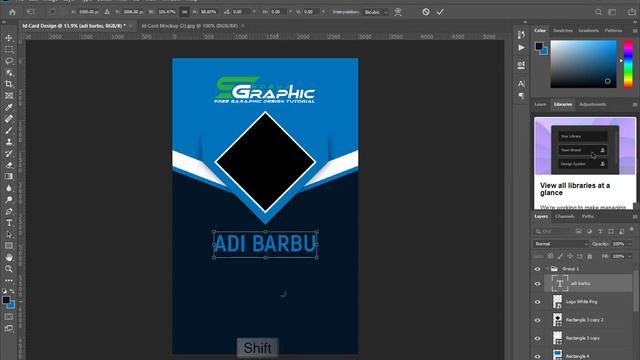Open the Layers panel options menu
Viewport: 640px width, 360px height.
(x=635, y=217)
